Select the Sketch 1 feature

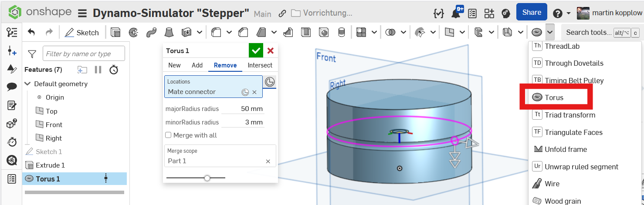click(x=49, y=151)
